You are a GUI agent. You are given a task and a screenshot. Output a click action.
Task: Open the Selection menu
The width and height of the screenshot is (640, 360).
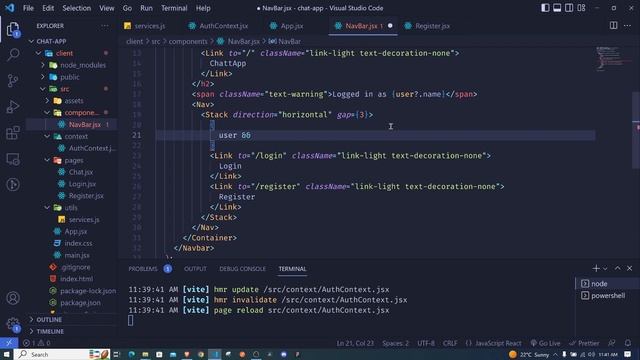coord(76,8)
